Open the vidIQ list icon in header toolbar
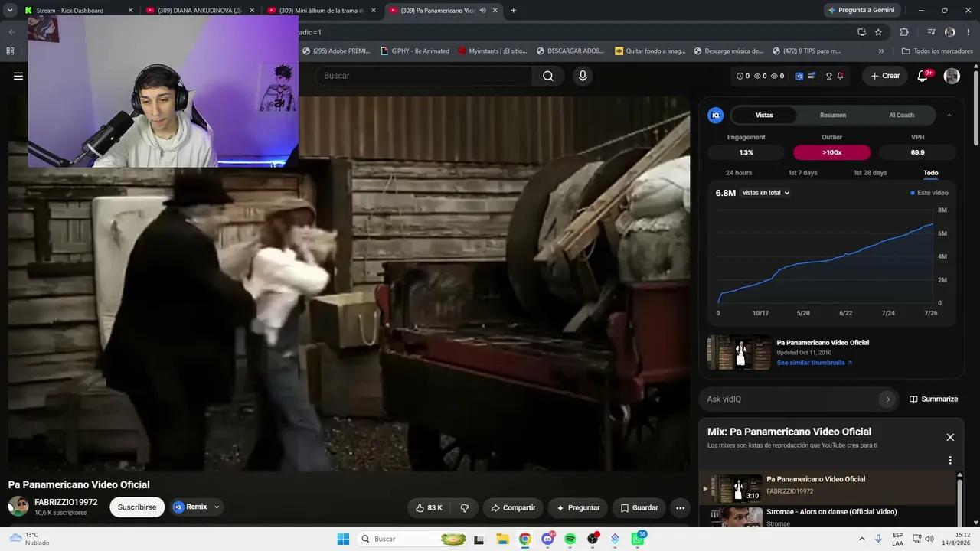980x551 pixels. click(812, 76)
